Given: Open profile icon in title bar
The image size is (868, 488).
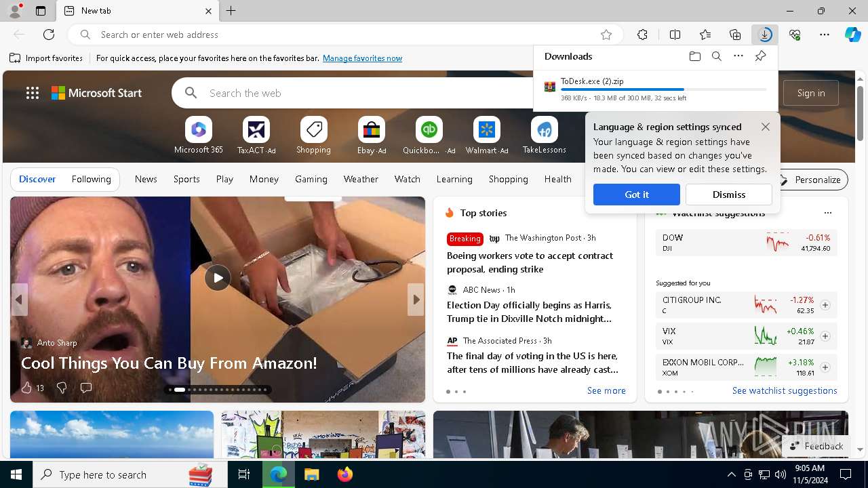Looking at the screenshot, I should pos(15,11).
